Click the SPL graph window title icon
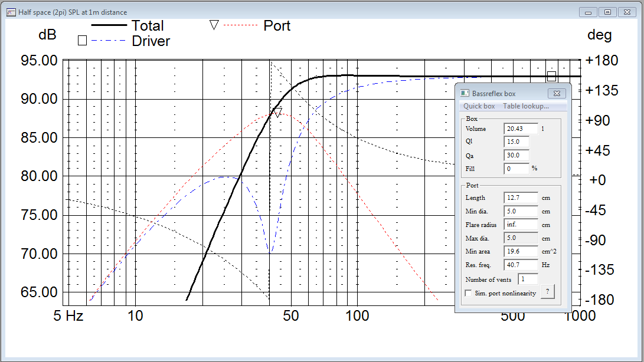Screen dimensions: 644x362 click(11, 12)
